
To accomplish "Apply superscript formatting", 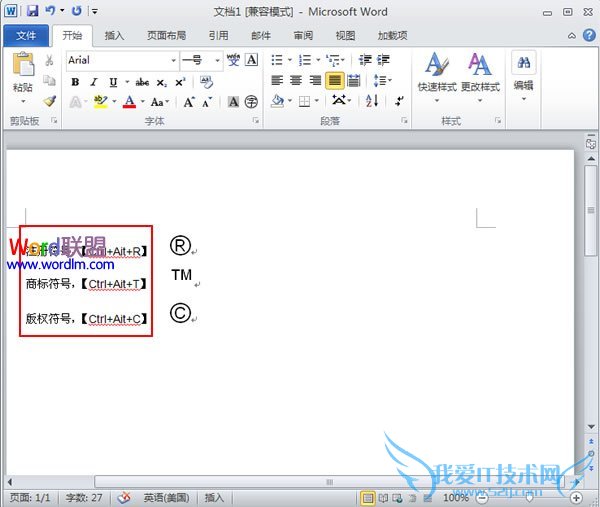I will (180, 82).
